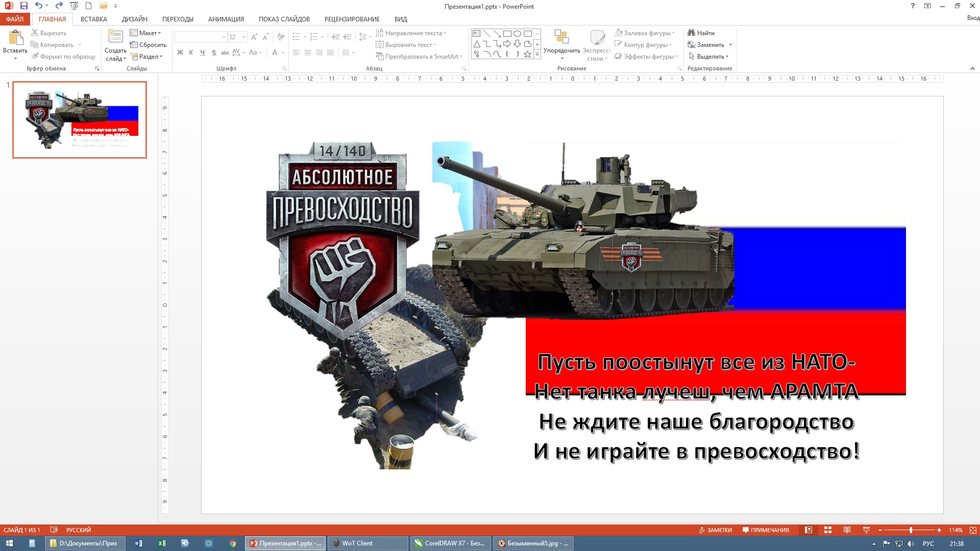Toggle text shadow S formatting
The width and height of the screenshot is (980, 551).
[213, 53]
